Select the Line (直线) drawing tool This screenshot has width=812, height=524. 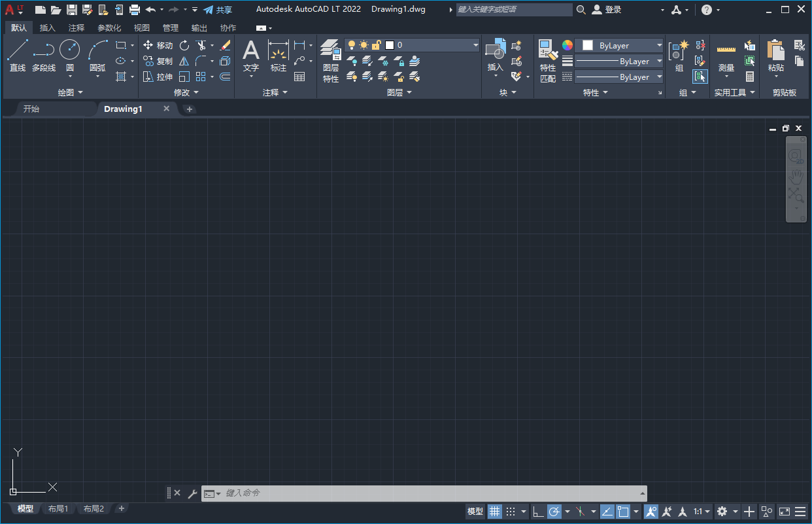coord(18,56)
